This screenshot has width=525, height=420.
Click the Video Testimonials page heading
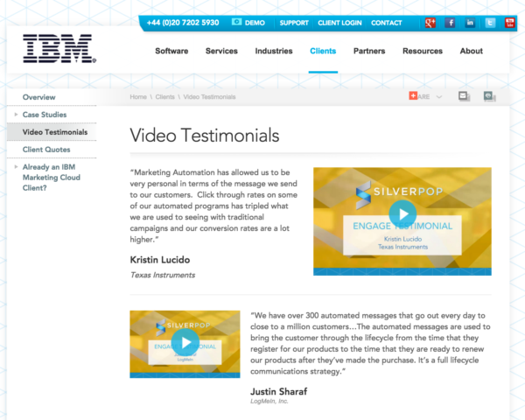click(x=205, y=136)
